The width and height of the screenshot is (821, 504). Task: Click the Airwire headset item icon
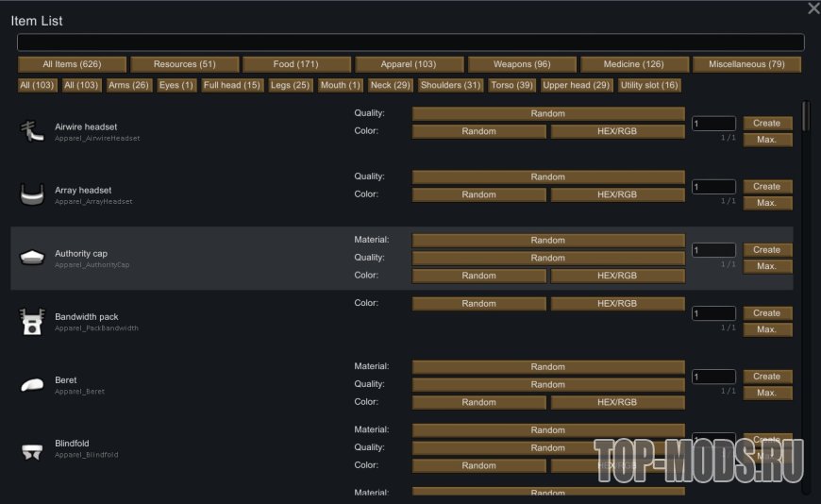point(31,131)
